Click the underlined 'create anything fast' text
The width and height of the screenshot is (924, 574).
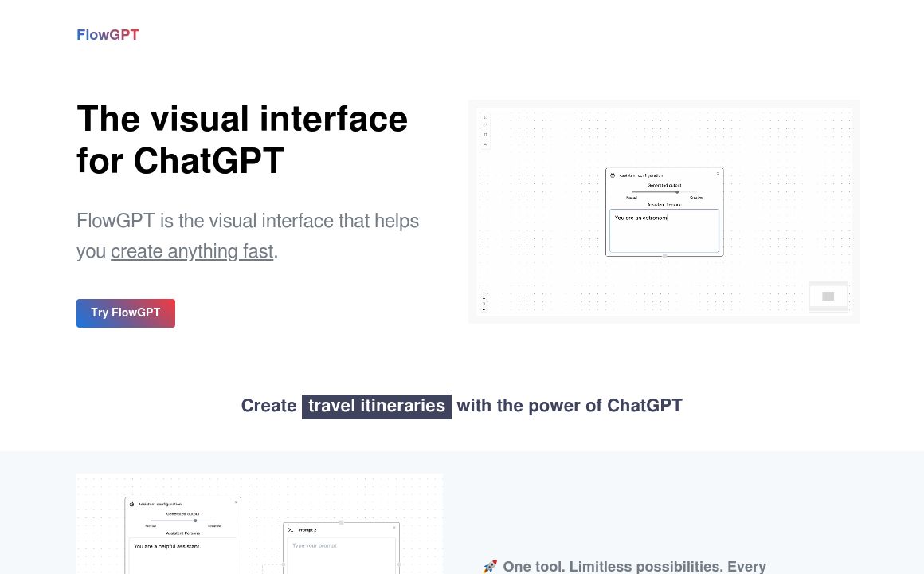point(192,251)
